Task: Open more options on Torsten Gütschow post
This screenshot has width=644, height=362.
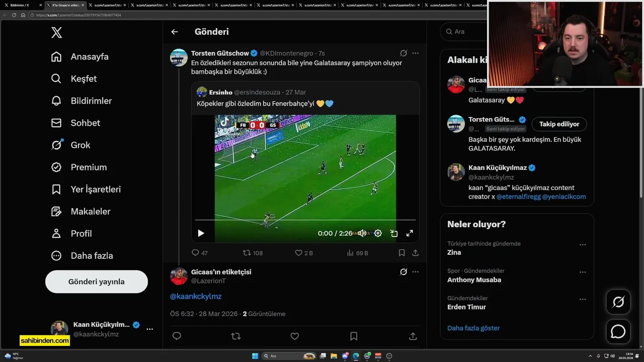Action: pos(416,53)
